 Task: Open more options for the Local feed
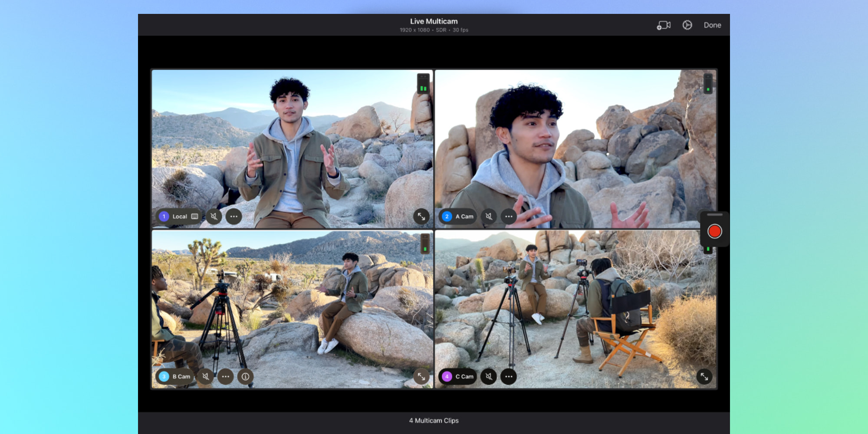[x=233, y=217]
